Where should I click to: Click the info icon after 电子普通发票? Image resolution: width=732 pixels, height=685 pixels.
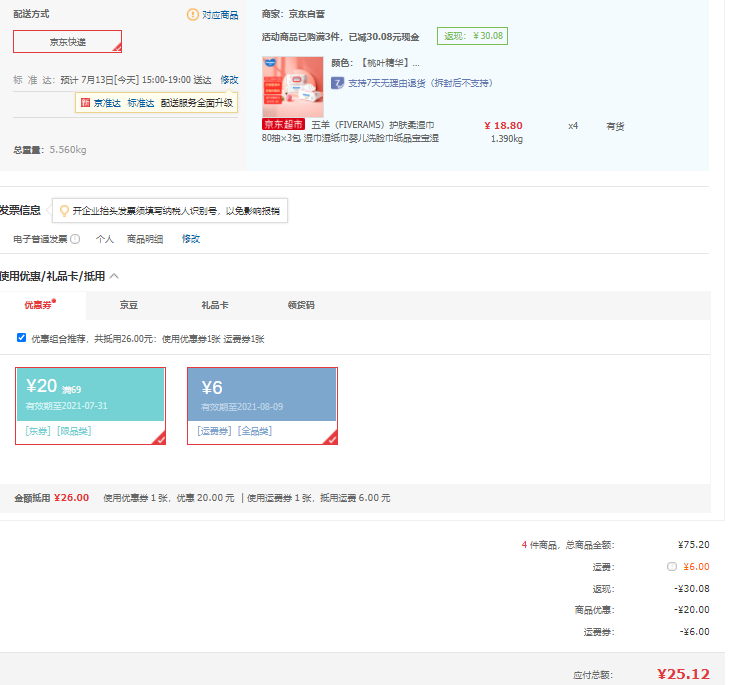tap(75, 239)
